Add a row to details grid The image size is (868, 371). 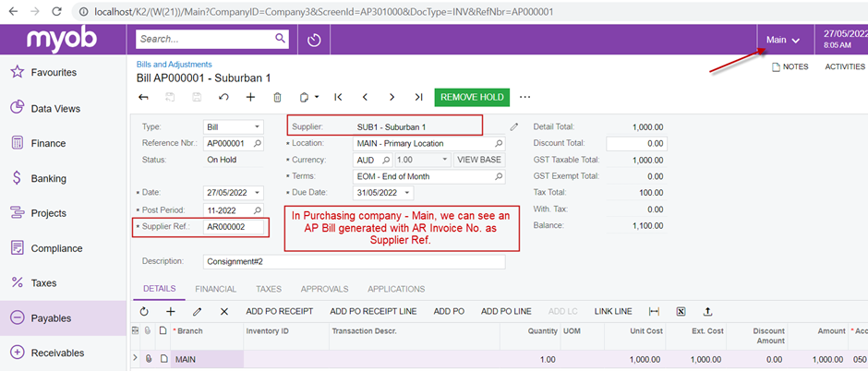[x=171, y=311]
